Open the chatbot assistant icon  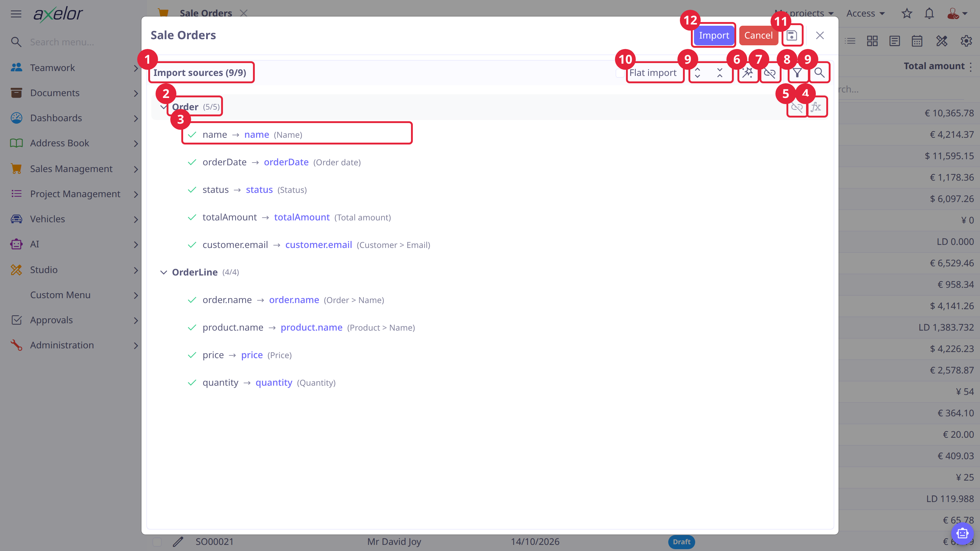[962, 534]
